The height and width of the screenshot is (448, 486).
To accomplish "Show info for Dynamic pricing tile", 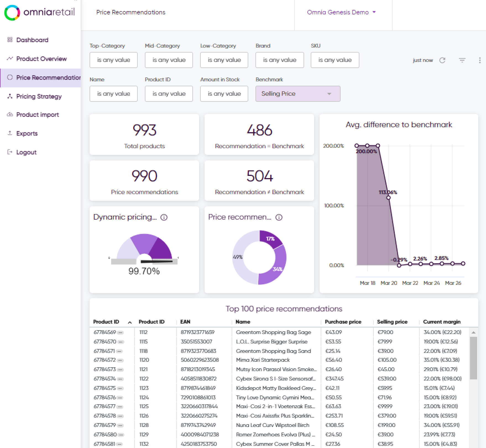I will click(x=164, y=217).
